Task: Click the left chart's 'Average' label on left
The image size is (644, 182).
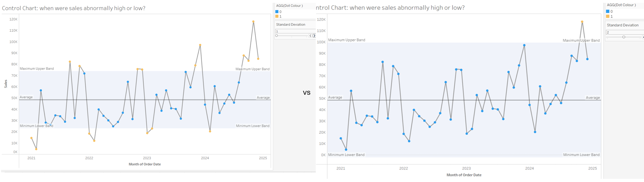Action: pos(26,97)
